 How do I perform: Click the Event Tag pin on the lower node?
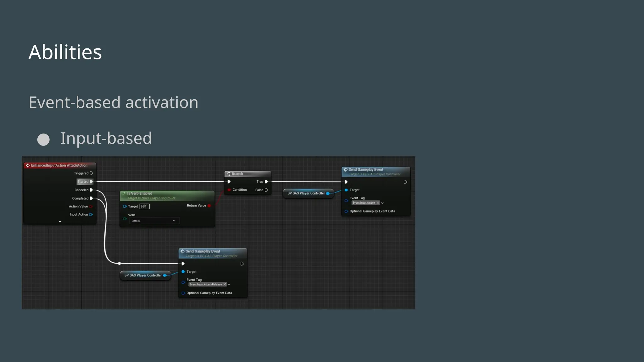tap(183, 282)
